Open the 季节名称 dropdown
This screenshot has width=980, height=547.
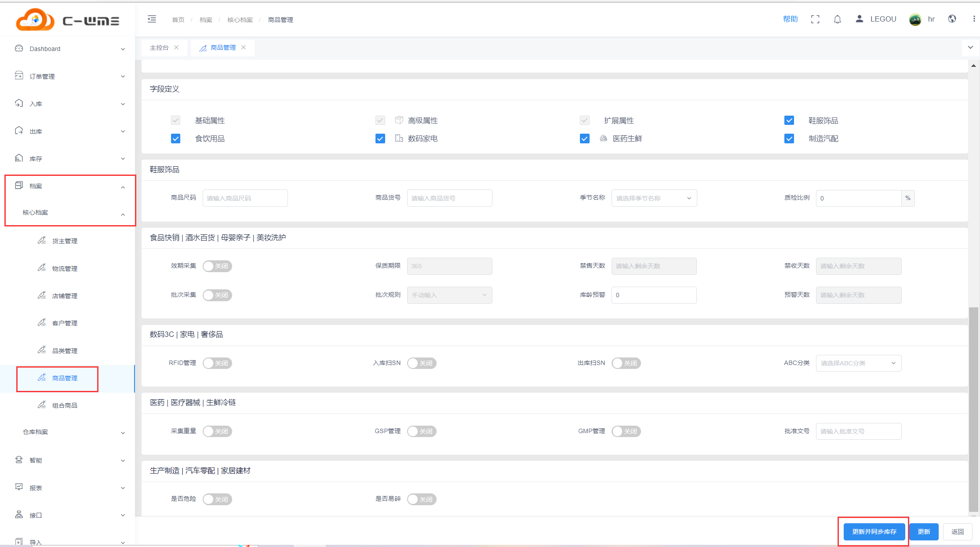654,198
